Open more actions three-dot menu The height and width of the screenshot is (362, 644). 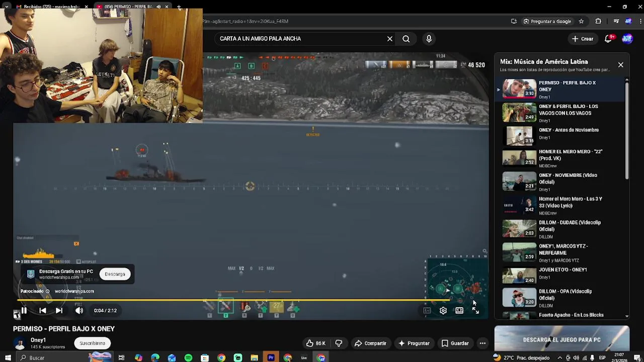point(482,343)
